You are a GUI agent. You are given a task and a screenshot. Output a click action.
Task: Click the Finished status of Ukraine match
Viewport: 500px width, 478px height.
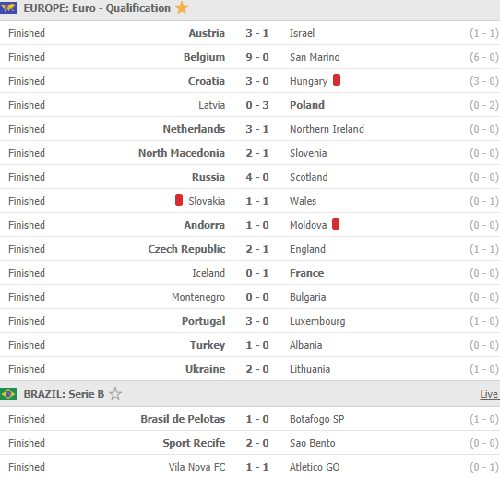[x=26, y=369]
